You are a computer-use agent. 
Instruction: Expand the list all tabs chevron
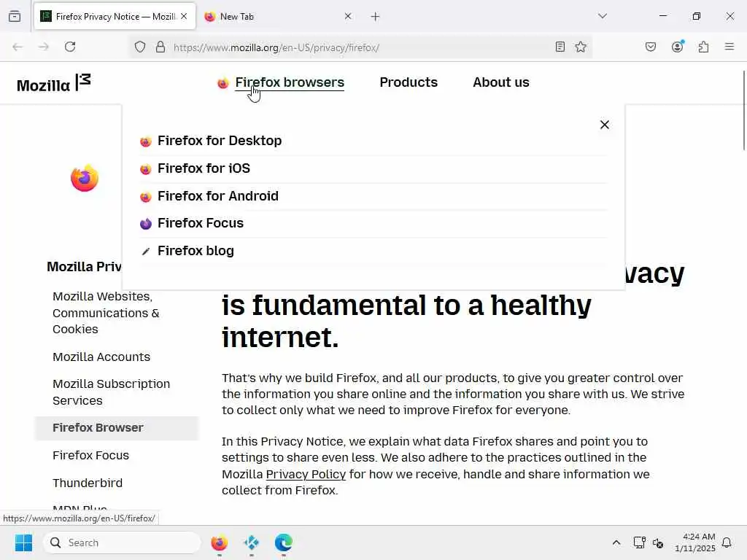coord(603,16)
